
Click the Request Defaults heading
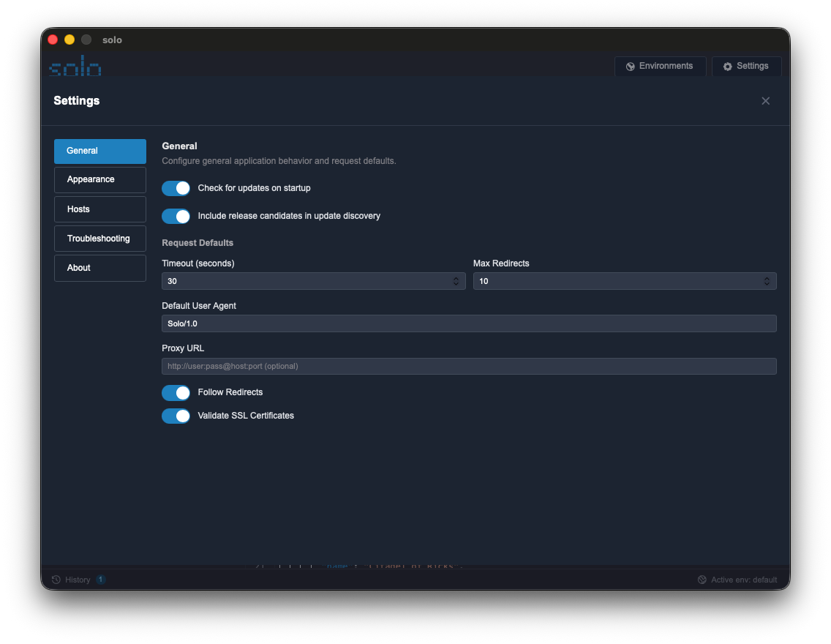198,243
